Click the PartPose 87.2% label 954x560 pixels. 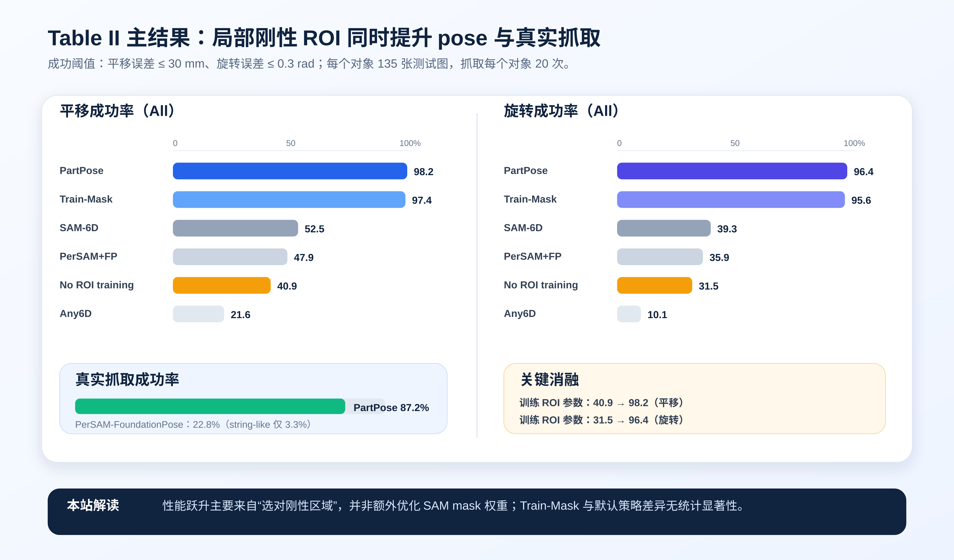[391, 407]
